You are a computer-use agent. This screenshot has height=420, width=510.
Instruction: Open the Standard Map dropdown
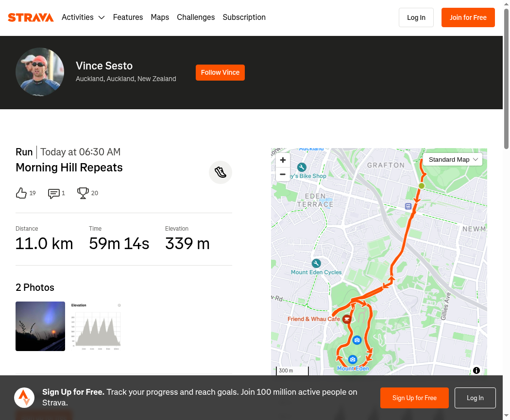tap(452, 159)
